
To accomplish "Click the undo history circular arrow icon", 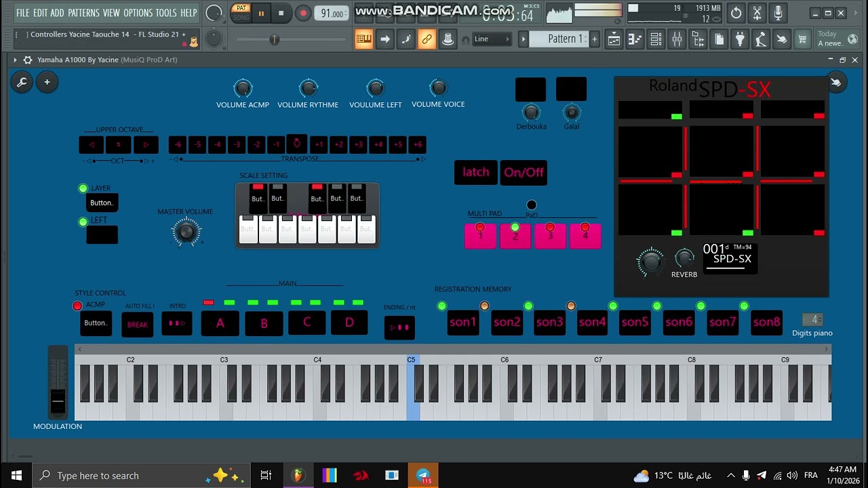I will click(x=736, y=13).
